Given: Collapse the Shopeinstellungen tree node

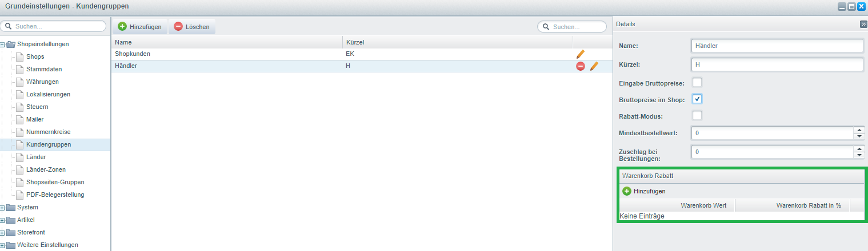Looking at the screenshot, I should point(3,44).
